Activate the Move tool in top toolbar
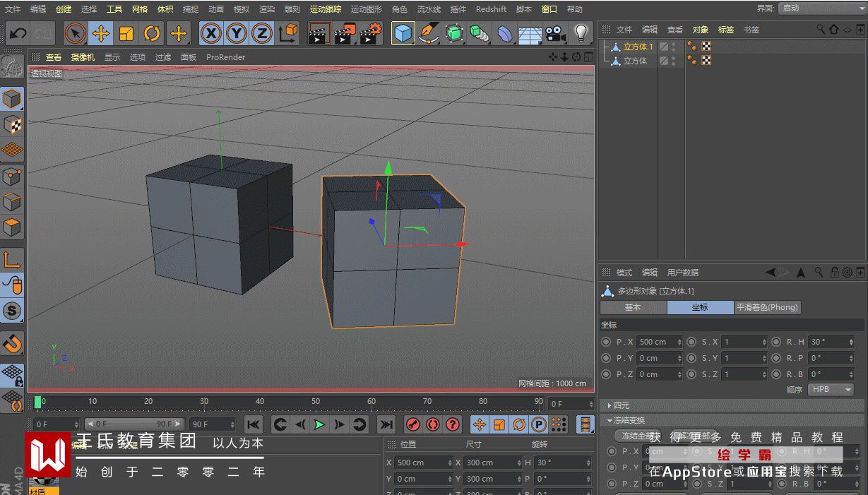 pyautogui.click(x=101, y=33)
